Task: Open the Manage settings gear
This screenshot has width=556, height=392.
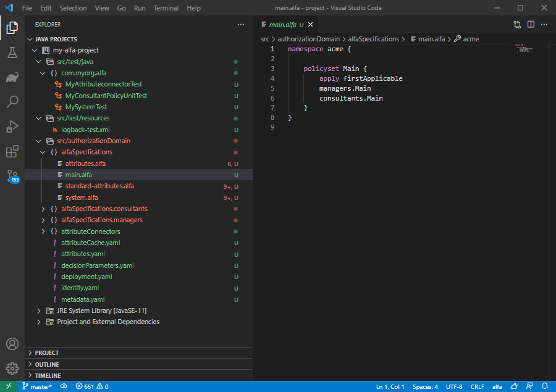Action: [12, 369]
